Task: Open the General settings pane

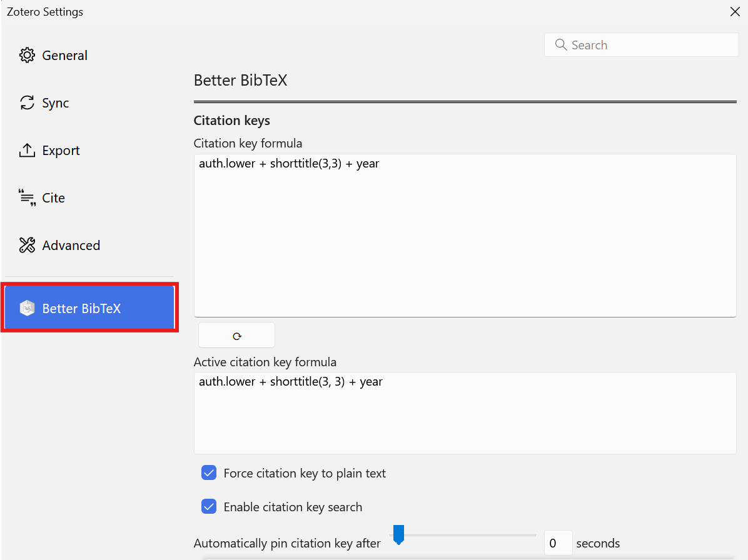Action: pos(64,55)
